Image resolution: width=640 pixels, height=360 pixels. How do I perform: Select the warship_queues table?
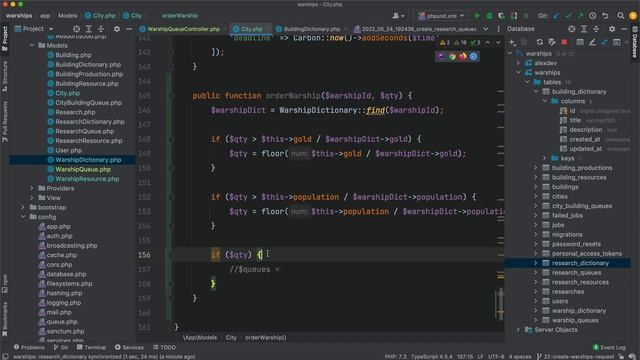coord(575,320)
